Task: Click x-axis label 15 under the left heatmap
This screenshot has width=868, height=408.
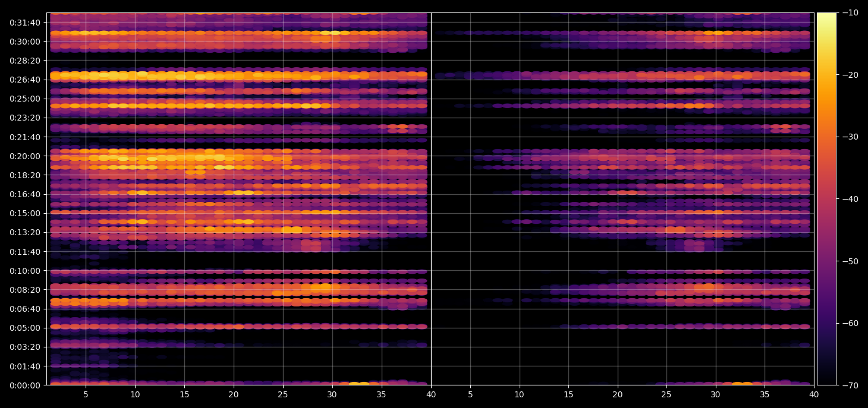Action: pos(184,394)
